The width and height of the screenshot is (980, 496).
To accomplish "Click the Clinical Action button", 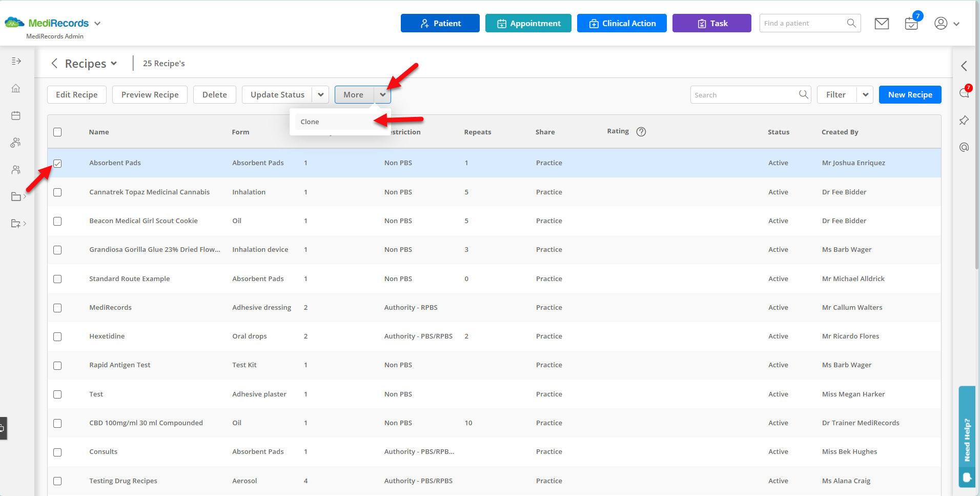I will [622, 23].
